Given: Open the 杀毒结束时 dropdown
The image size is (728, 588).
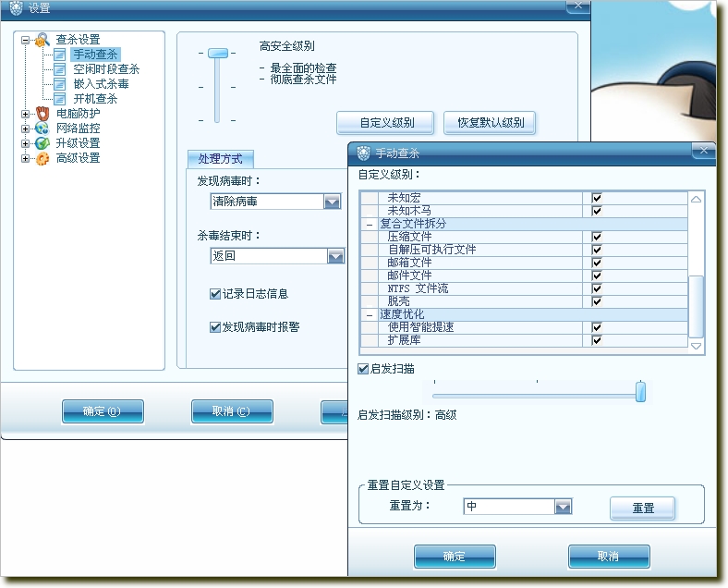Looking at the screenshot, I should 335,256.
